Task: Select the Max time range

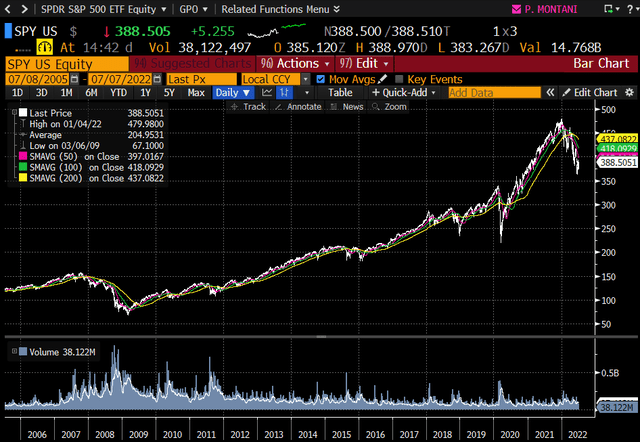Action: coord(196,93)
